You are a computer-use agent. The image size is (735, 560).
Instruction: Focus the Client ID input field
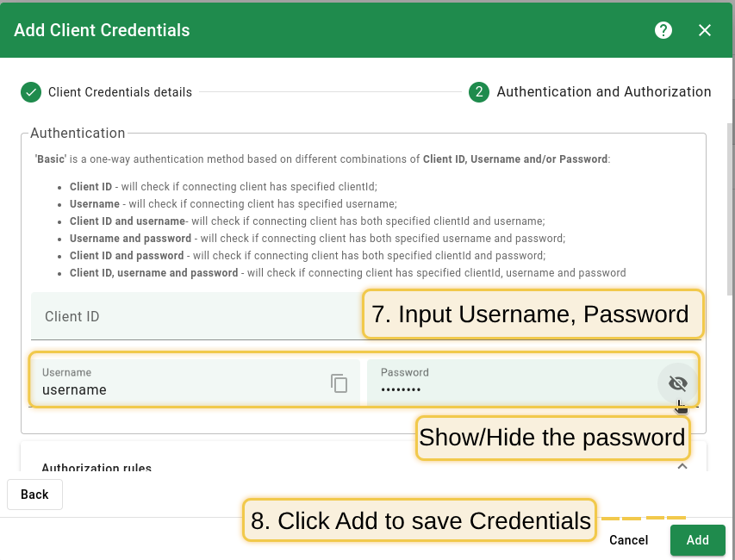click(190, 317)
